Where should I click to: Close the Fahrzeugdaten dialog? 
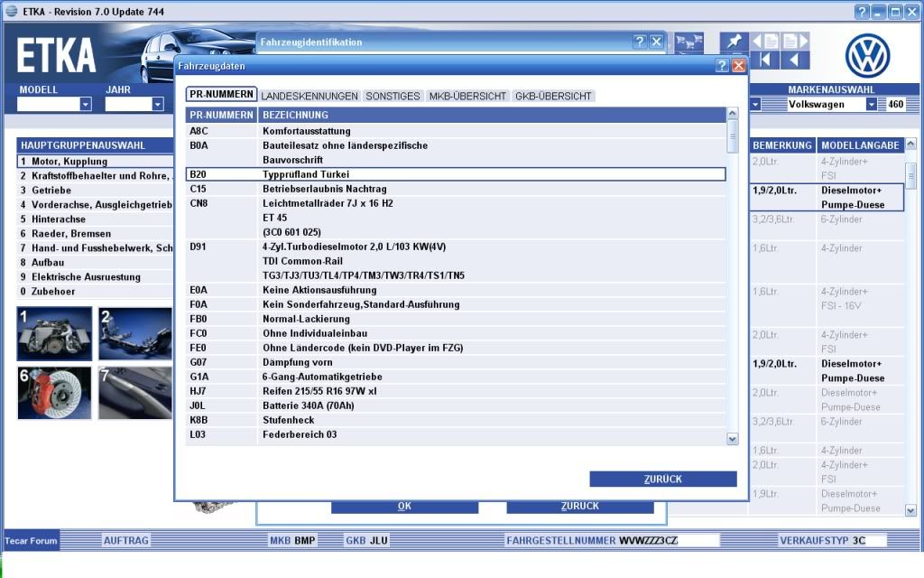point(738,65)
